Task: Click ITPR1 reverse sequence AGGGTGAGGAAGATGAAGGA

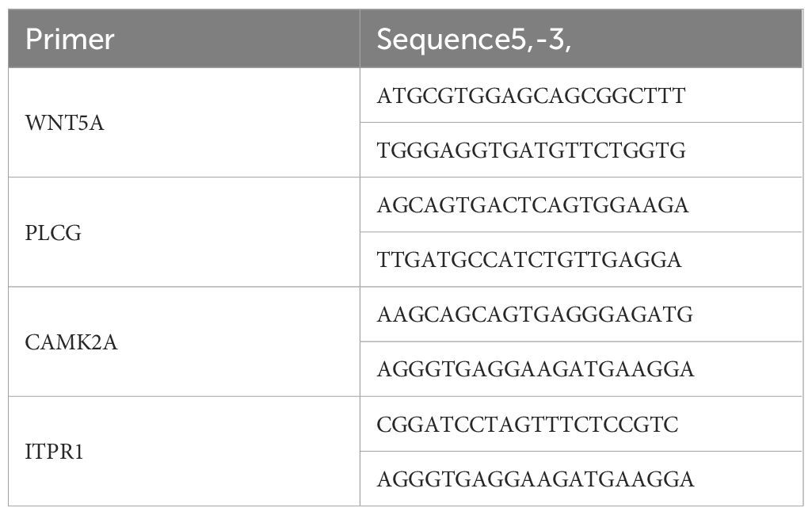Action: point(535,479)
